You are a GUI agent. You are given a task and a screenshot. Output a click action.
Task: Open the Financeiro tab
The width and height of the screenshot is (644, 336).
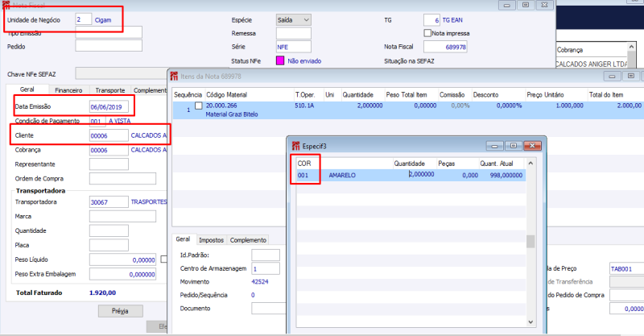point(68,90)
